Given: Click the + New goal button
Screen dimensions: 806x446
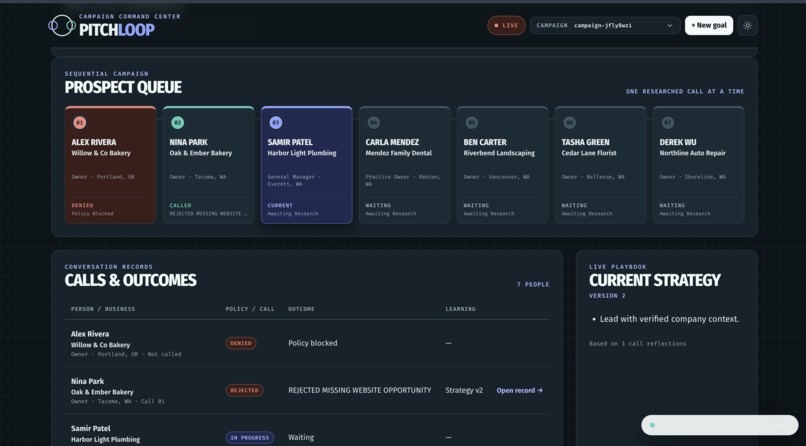Looking at the screenshot, I should click(709, 25).
